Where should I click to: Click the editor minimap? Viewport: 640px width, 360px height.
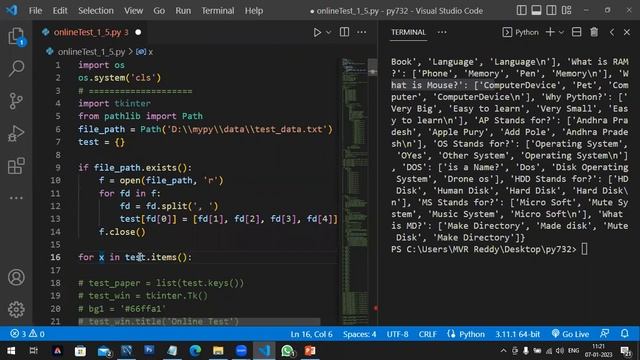pyautogui.click(x=354, y=192)
